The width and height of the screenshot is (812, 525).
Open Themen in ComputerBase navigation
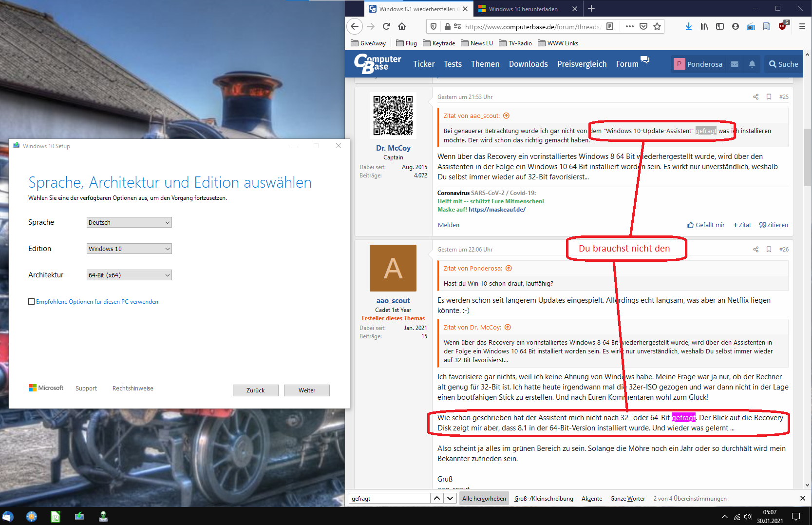485,64
